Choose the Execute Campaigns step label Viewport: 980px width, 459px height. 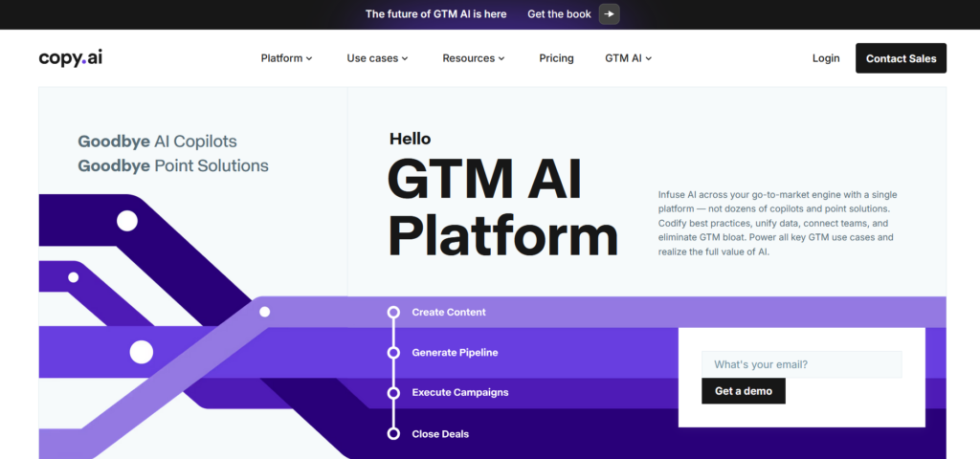[459, 393]
